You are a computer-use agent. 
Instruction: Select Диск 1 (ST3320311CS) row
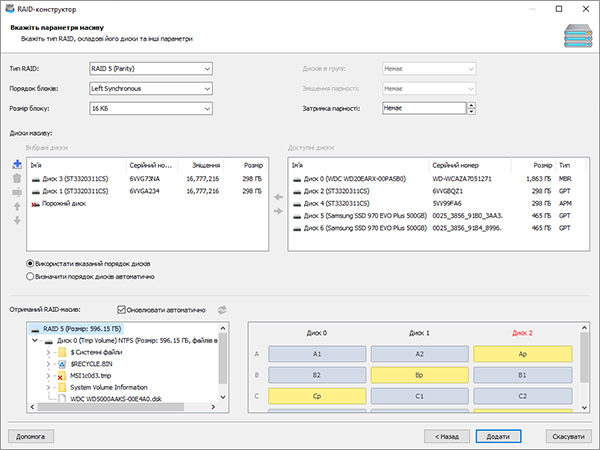tap(147, 191)
